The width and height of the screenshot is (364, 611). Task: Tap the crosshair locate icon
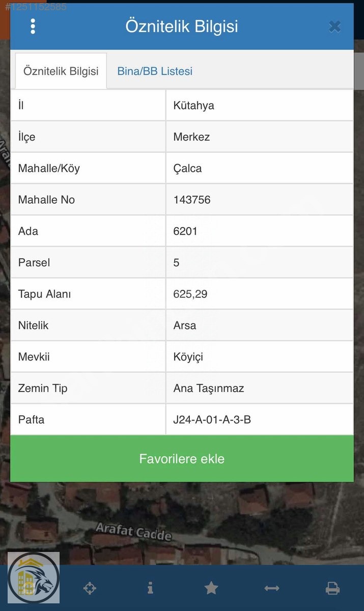(x=90, y=589)
